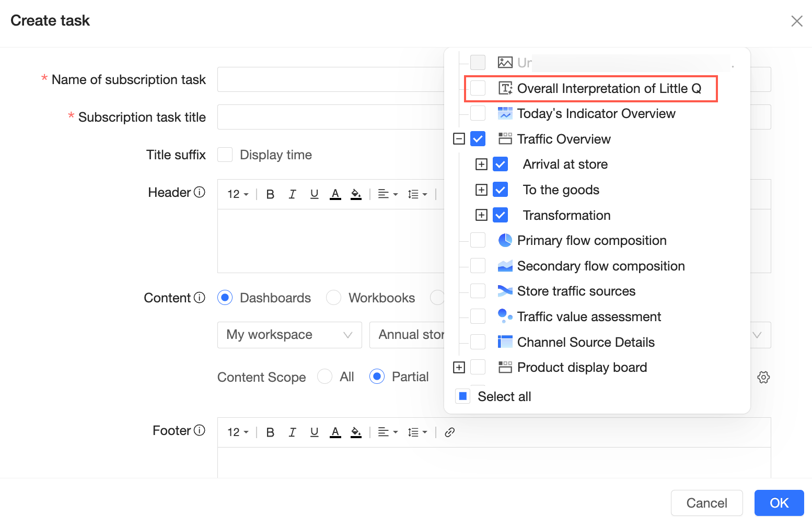This screenshot has height=517, width=812.
Task: Check Channel Source Details
Action: click(x=478, y=342)
